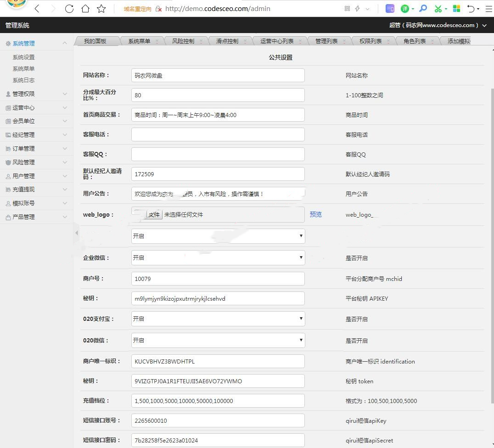Switch to the 风险控制 tab

pyautogui.click(x=183, y=41)
